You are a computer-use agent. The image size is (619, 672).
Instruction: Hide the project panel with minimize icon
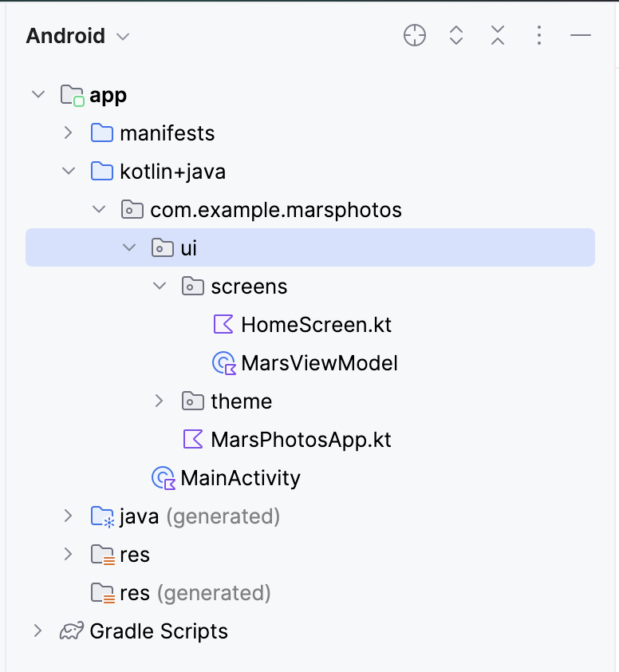coord(580,35)
